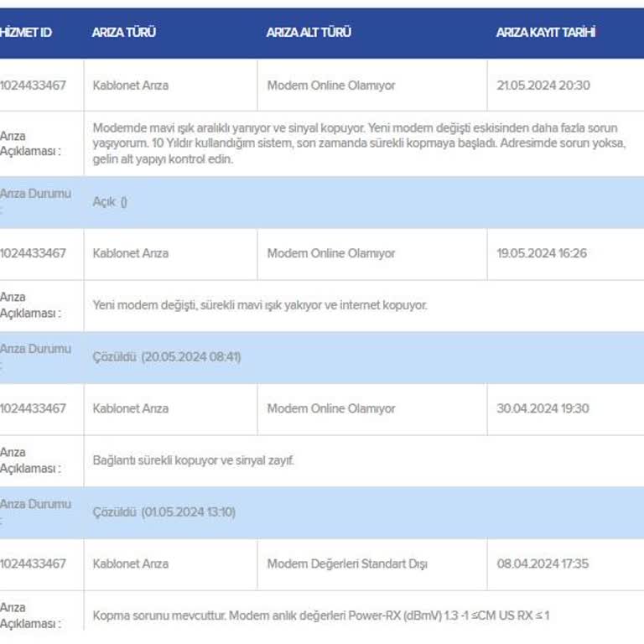Click description 'Bağlantı sürekli kopuyor ve sinyal zayıf'
Screen dimensions: 644x644
[194, 460]
